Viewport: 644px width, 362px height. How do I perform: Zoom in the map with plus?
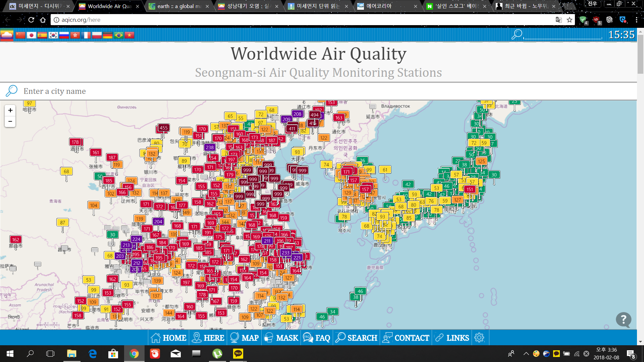click(10, 110)
